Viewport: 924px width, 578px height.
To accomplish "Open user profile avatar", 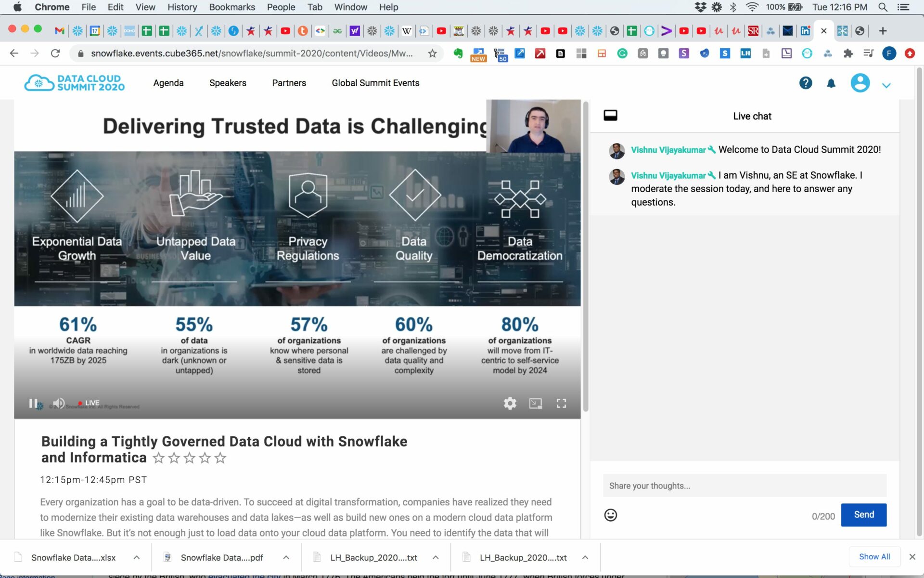I will coord(860,83).
